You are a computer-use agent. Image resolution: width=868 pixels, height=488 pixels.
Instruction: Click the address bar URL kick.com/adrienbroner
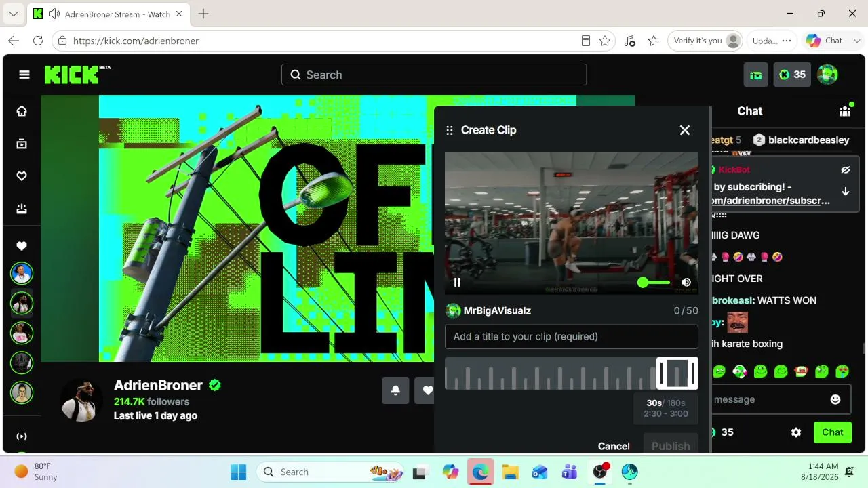tap(136, 41)
